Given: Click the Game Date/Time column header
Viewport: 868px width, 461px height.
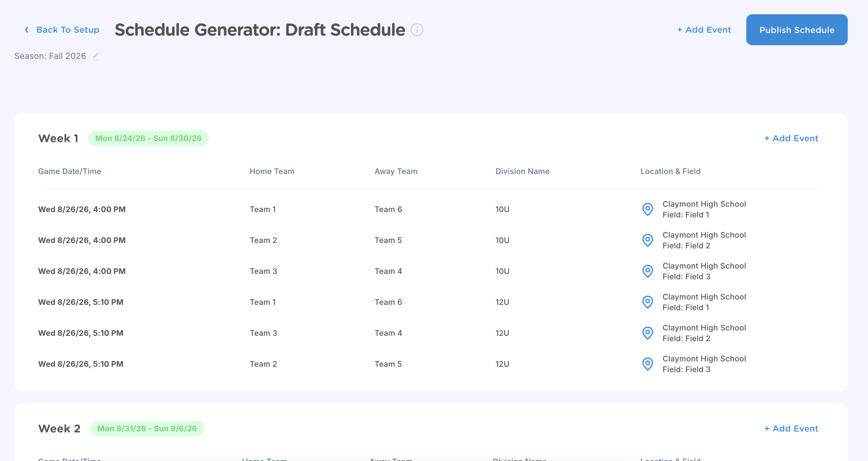Looking at the screenshot, I should [69, 171].
